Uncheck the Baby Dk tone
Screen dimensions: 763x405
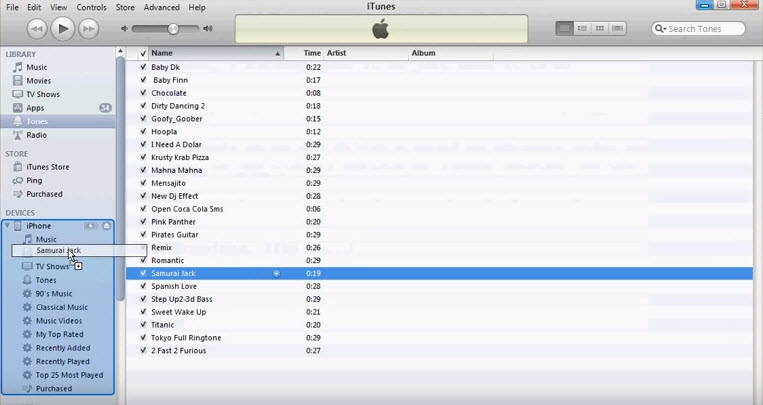point(143,67)
